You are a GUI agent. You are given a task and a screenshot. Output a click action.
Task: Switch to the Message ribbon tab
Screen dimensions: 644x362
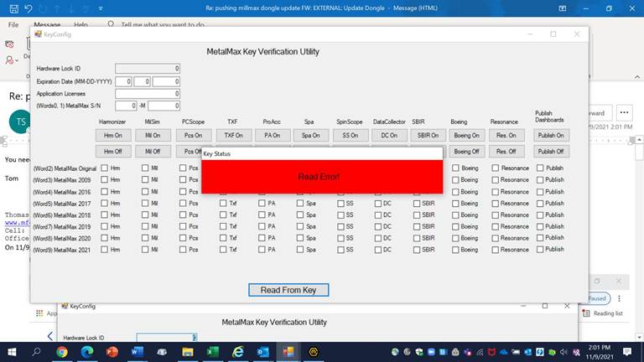coord(47,24)
